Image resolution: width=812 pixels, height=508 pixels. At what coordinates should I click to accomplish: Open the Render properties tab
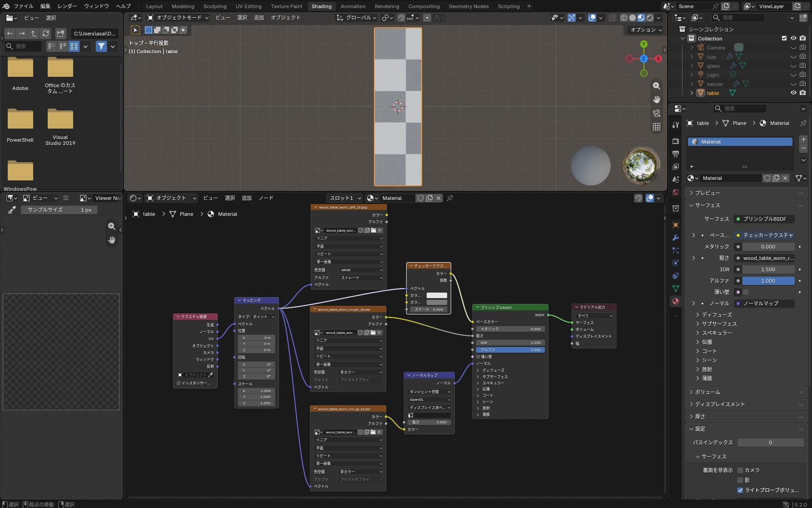pos(676,141)
